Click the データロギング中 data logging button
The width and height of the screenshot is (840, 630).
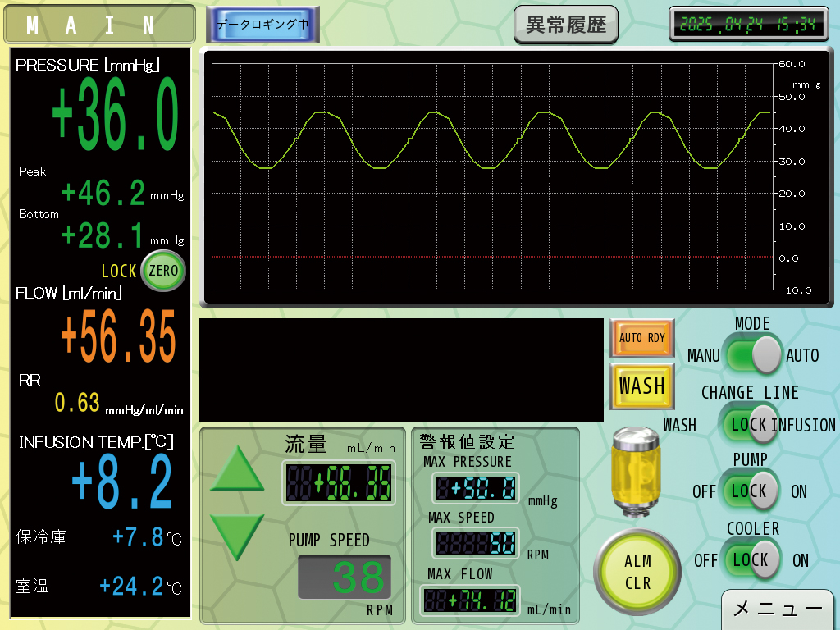click(262, 25)
